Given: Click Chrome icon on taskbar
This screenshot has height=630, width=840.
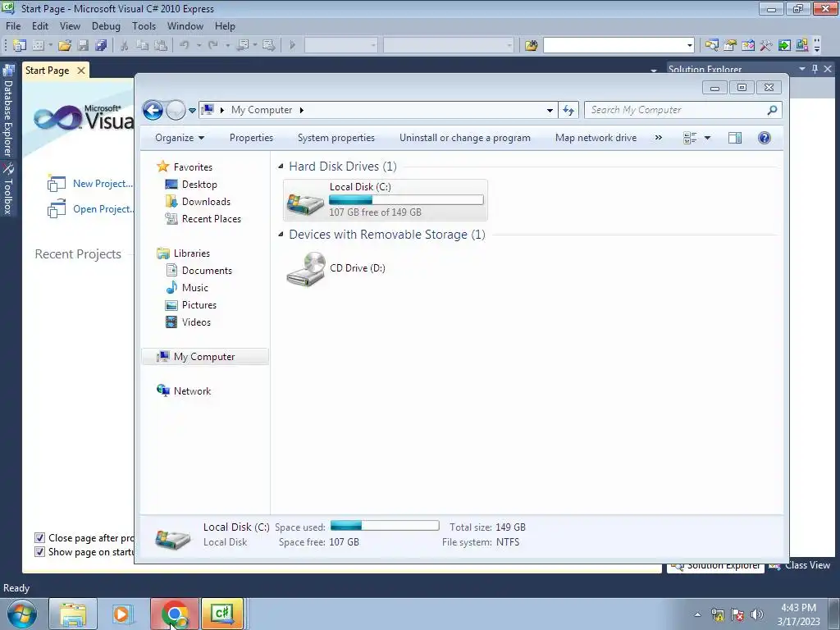Looking at the screenshot, I should 175,614.
